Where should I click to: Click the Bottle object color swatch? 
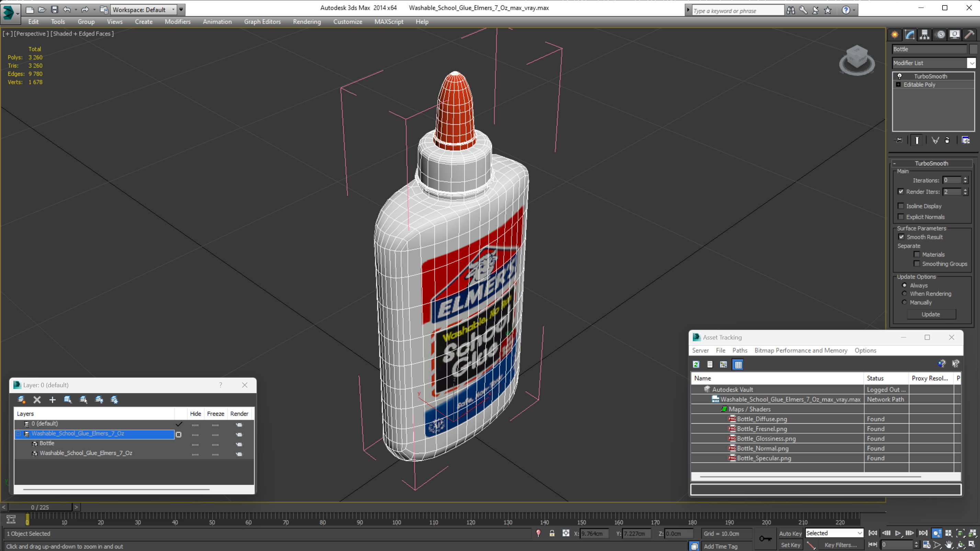click(x=973, y=49)
